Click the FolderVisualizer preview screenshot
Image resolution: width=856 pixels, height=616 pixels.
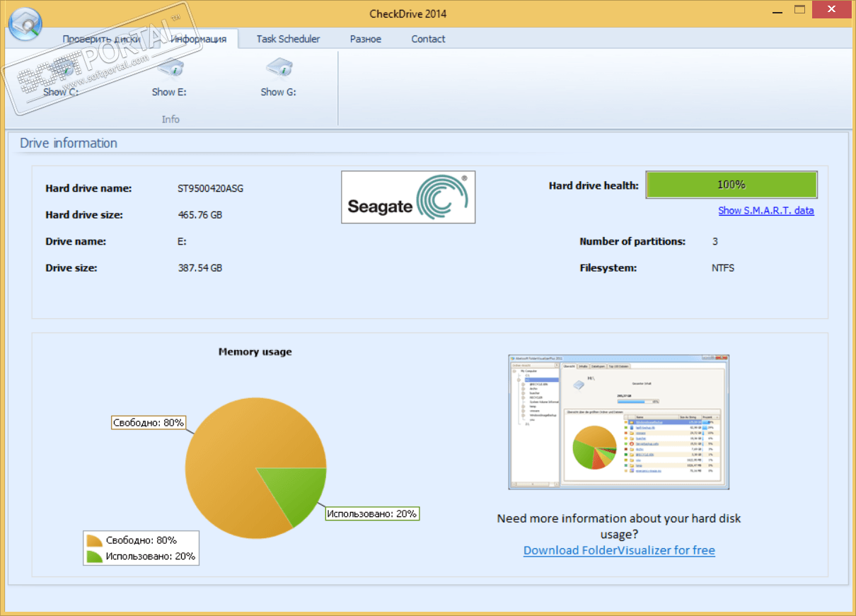(619, 422)
